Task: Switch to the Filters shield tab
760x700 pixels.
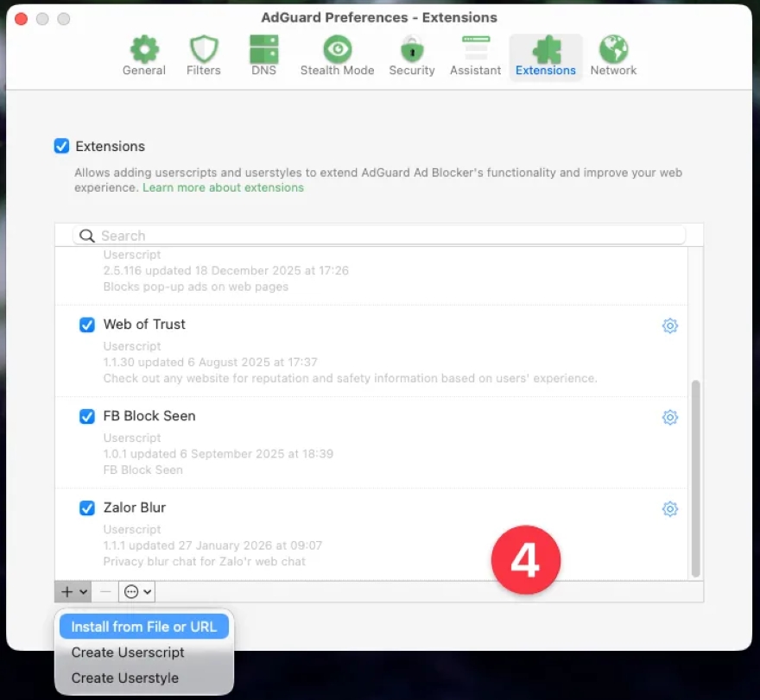Action: coord(203,56)
